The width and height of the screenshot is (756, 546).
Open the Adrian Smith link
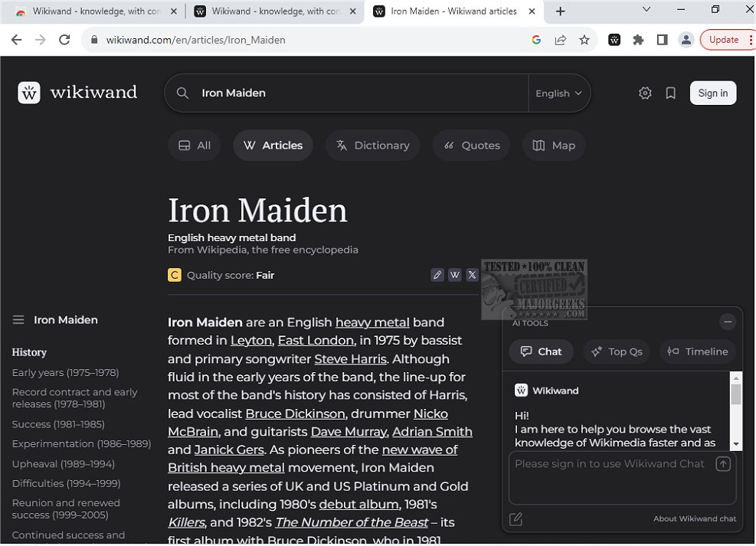(432, 432)
